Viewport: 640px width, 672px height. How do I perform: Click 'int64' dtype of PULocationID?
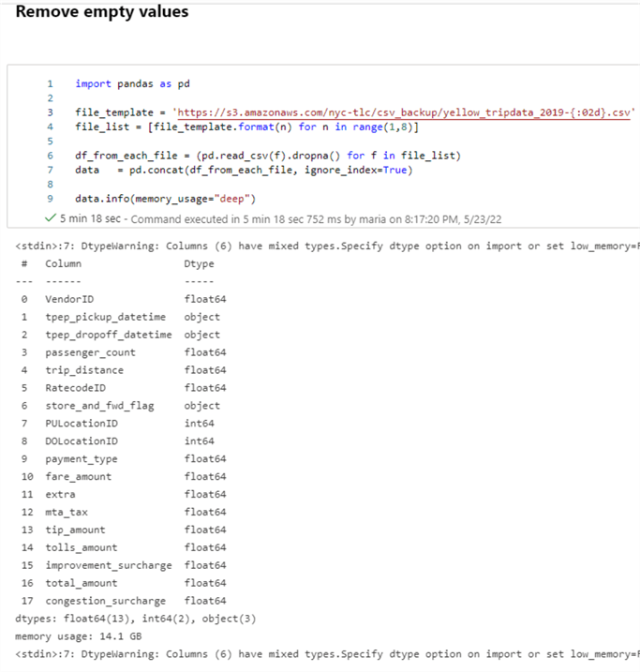pyautogui.click(x=200, y=424)
